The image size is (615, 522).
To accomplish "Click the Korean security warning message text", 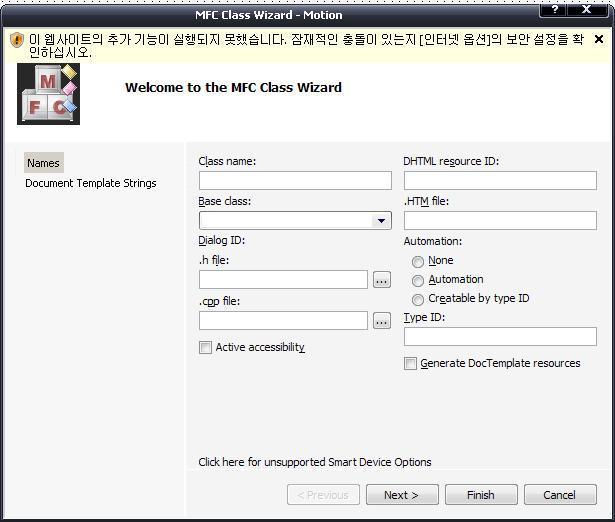I will (x=306, y=45).
